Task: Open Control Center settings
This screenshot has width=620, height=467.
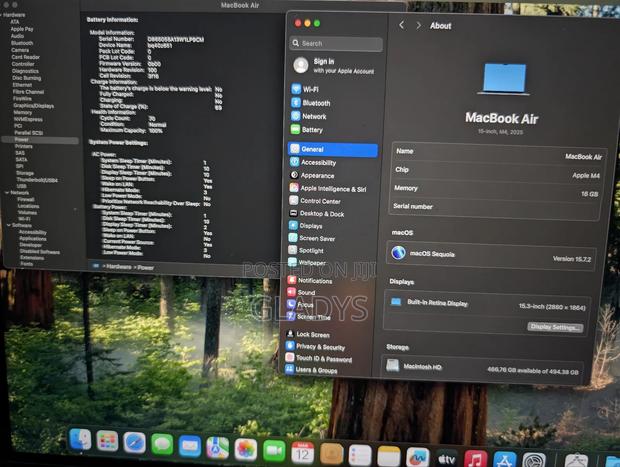Action: pos(315,201)
